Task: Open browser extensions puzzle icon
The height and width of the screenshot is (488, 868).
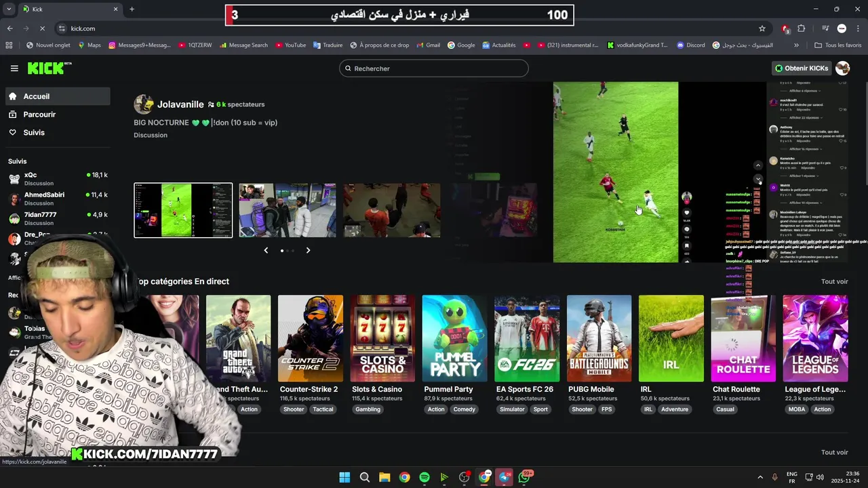Action: pyautogui.click(x=802, y=28)
